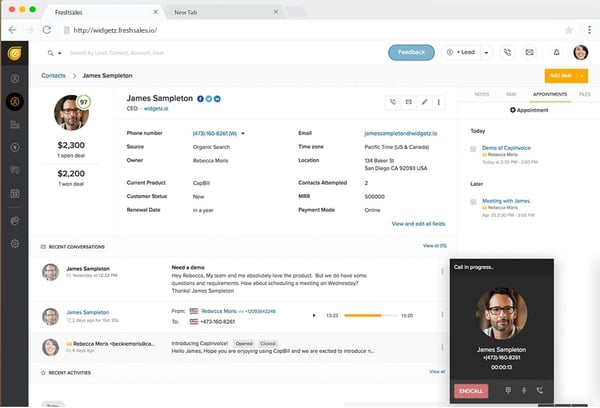
Task: Click the phone icon in top header
Action: click(508, 52)
